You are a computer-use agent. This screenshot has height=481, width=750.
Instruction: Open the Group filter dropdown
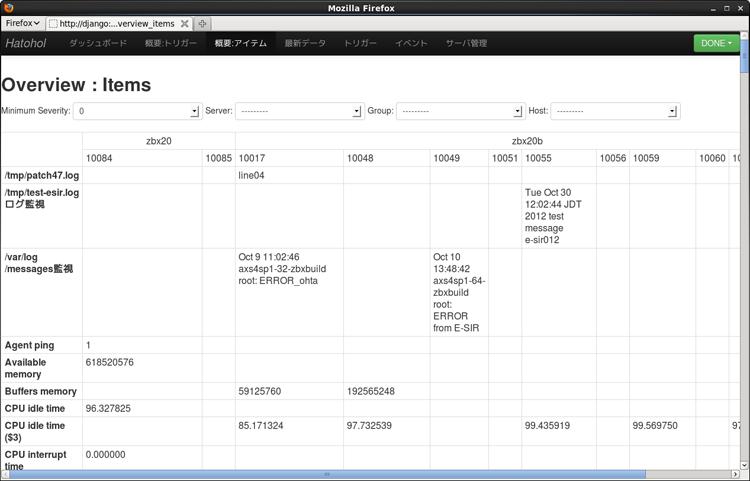tap(459, 111)
